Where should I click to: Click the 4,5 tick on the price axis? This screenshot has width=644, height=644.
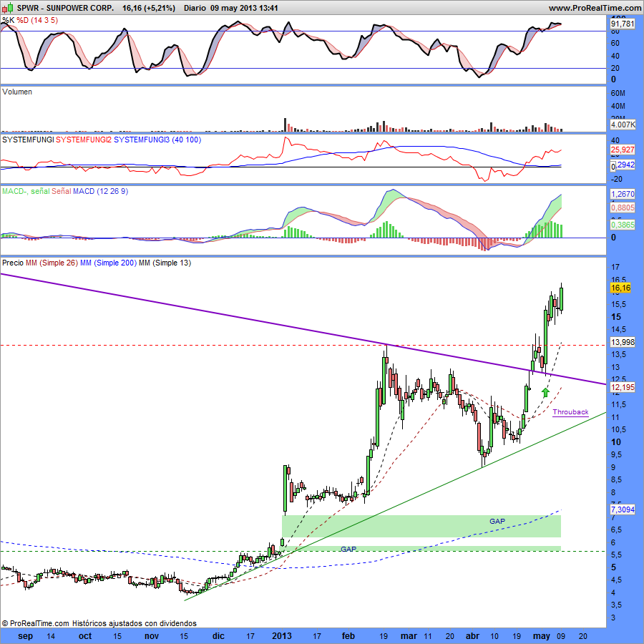pyautogui.click(x=618, y=580)
